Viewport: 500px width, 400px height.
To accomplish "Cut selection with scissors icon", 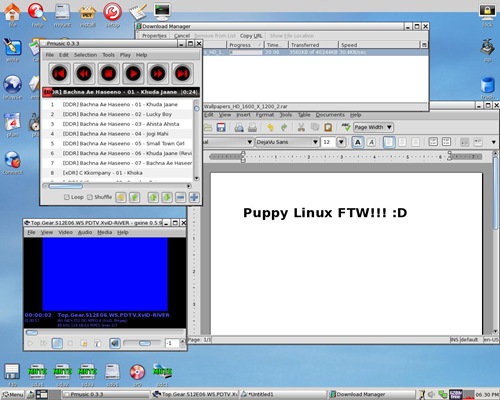I will 301,127.
